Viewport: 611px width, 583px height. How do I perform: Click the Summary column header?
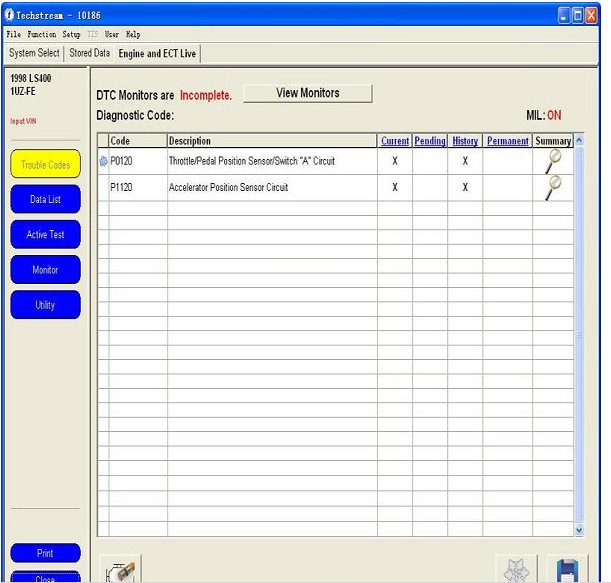point(553,141)
